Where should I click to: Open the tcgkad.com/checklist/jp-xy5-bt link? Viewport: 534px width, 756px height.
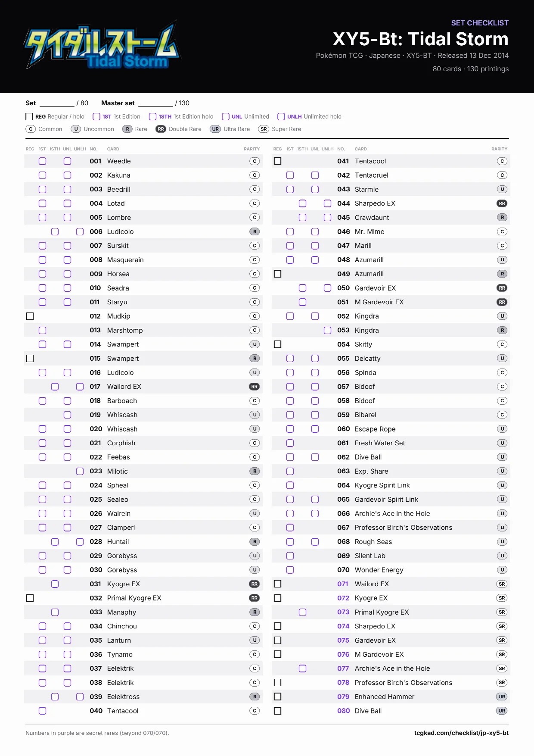pyautogui.click(x=461, y=733)
